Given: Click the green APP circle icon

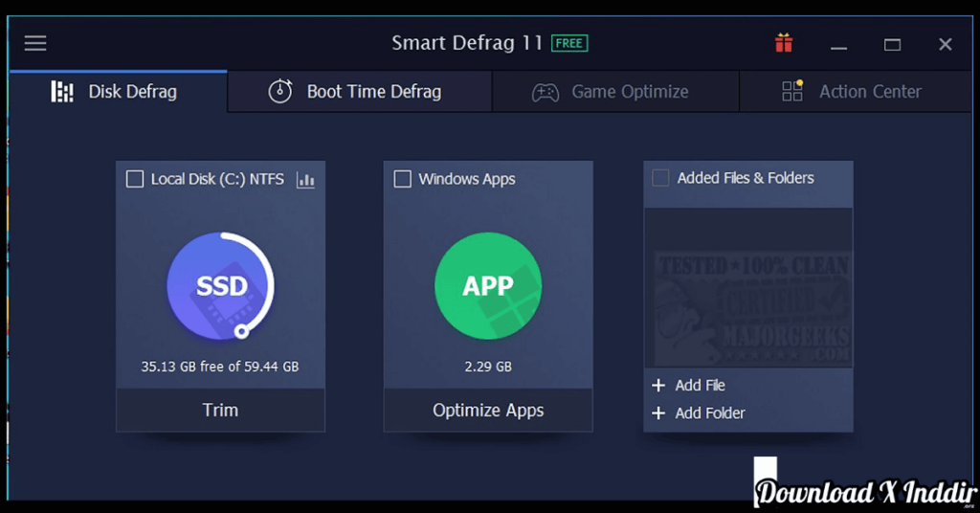Looking at the screenshot, I should pos(488,285).
